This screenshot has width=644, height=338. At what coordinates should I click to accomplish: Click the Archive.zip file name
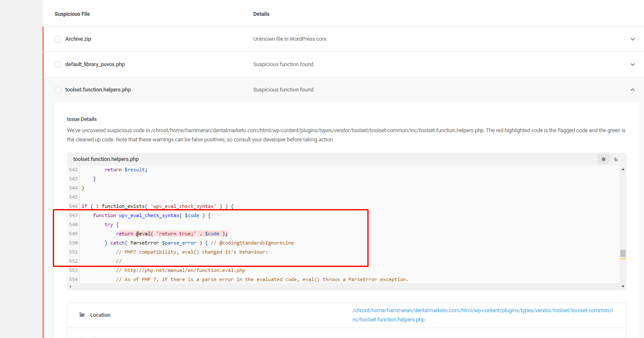[78, 39]
